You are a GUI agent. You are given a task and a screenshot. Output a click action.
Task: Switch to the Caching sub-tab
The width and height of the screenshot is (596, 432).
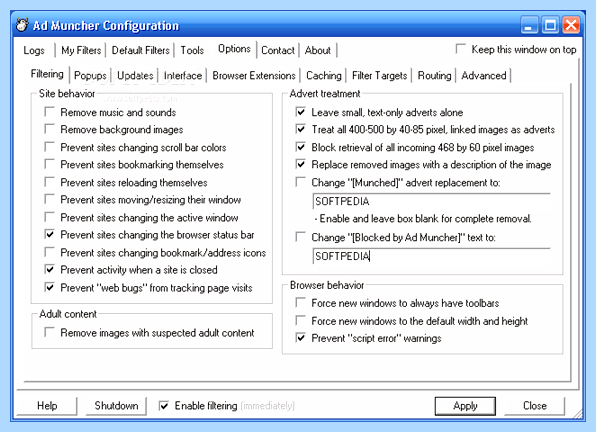click(x=324, y=75)
